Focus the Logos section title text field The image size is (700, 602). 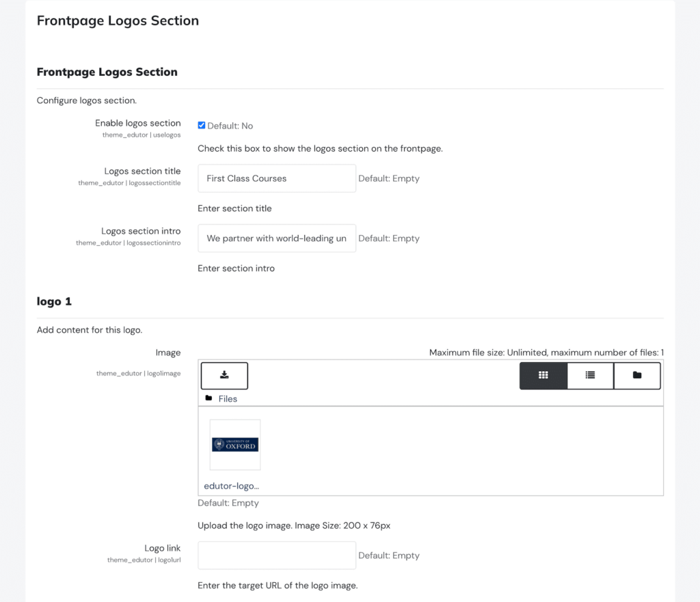click(x=276, y=178)
